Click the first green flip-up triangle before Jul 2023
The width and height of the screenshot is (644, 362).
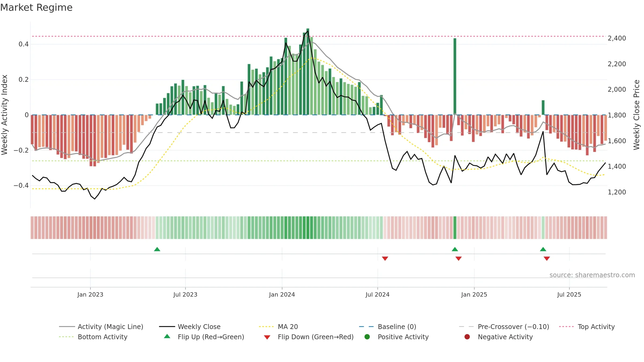click(157, 249)
